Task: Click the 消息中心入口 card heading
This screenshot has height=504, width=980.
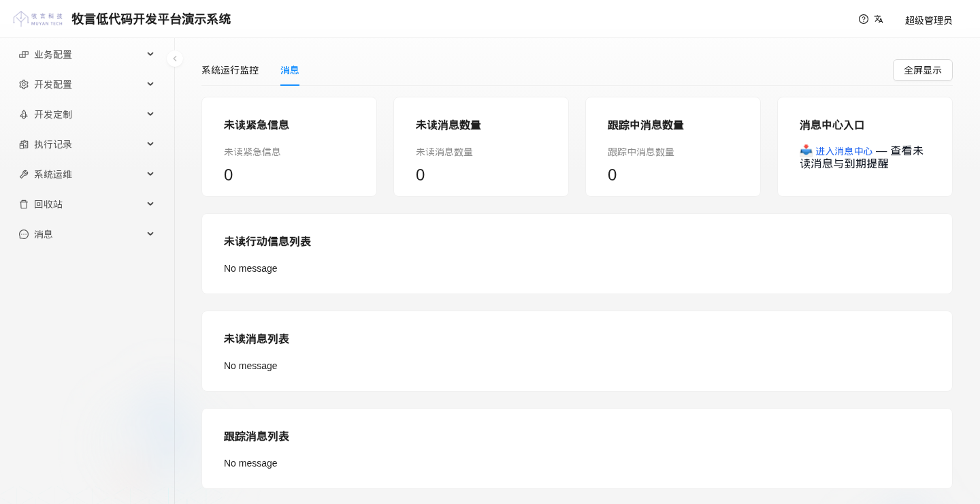Action: 832,125
